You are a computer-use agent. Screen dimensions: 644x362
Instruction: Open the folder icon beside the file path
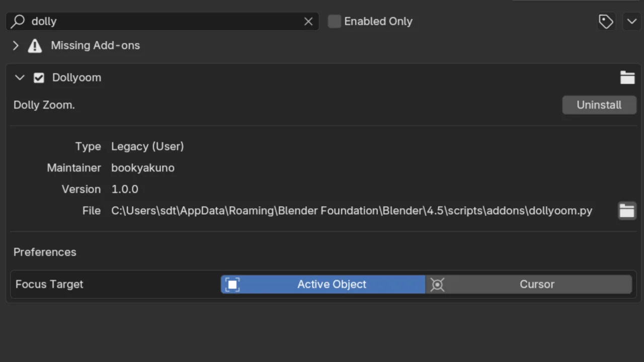(x=627, y=211)
